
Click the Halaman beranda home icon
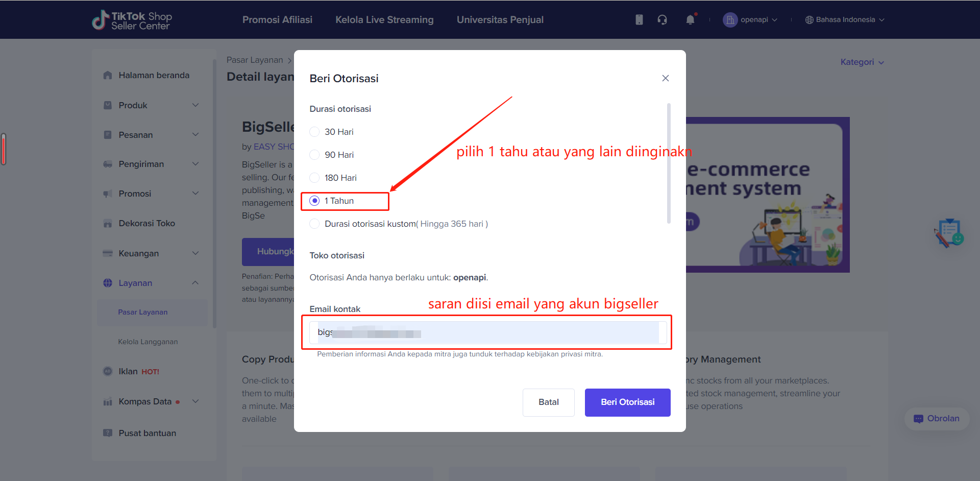coord(108,75)
